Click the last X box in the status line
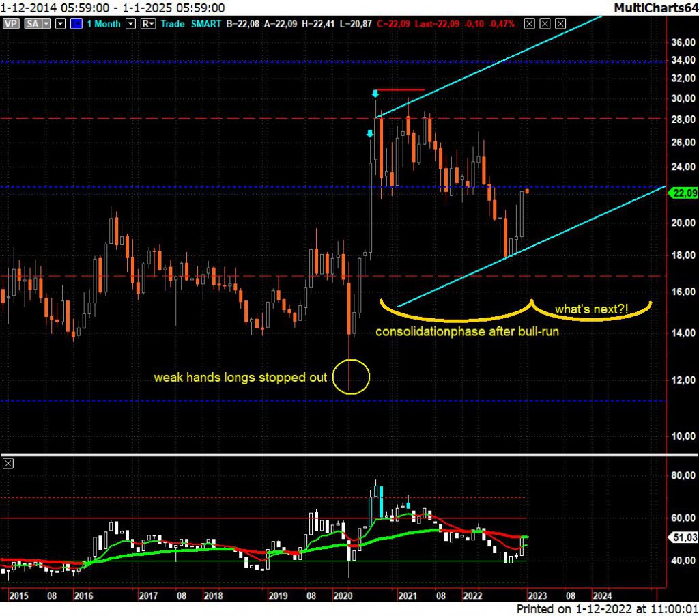The height and width of the screenshot is (616, 699). [x=560, y=23]
